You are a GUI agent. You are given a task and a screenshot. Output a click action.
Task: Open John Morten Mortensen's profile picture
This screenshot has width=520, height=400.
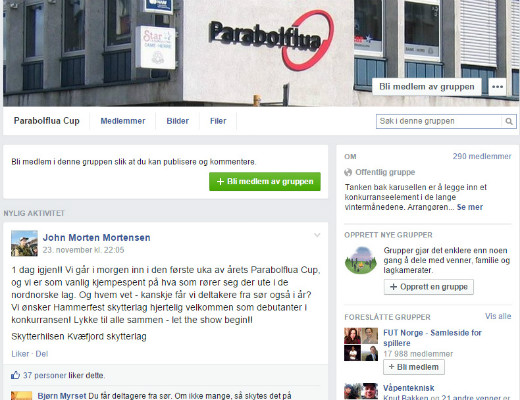[x=24, y=243]
